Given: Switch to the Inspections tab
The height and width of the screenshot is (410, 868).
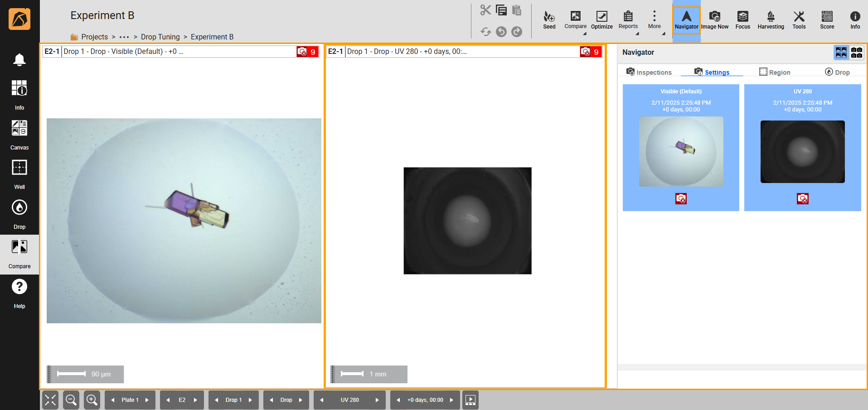Looking at the screenshot, I should click(x=649, y=72).
